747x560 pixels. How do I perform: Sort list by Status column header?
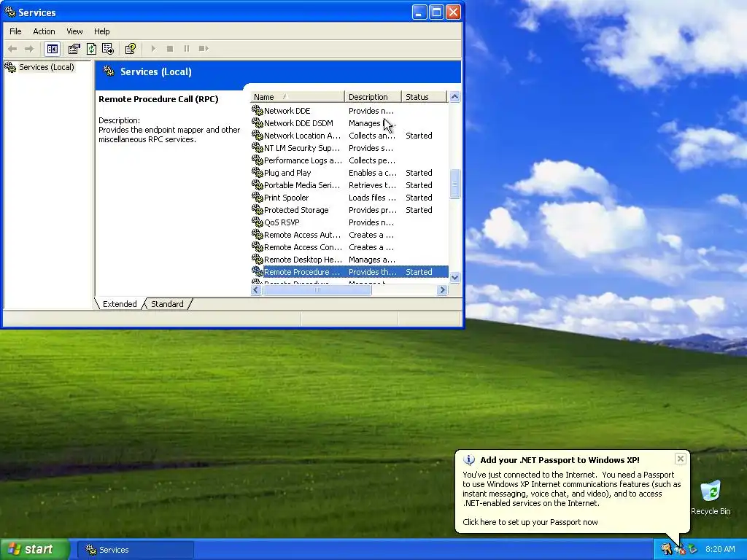424,97
